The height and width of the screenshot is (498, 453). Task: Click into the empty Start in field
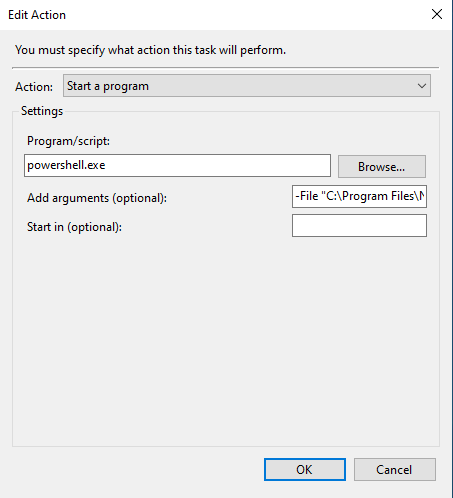[x=359, y=226]
